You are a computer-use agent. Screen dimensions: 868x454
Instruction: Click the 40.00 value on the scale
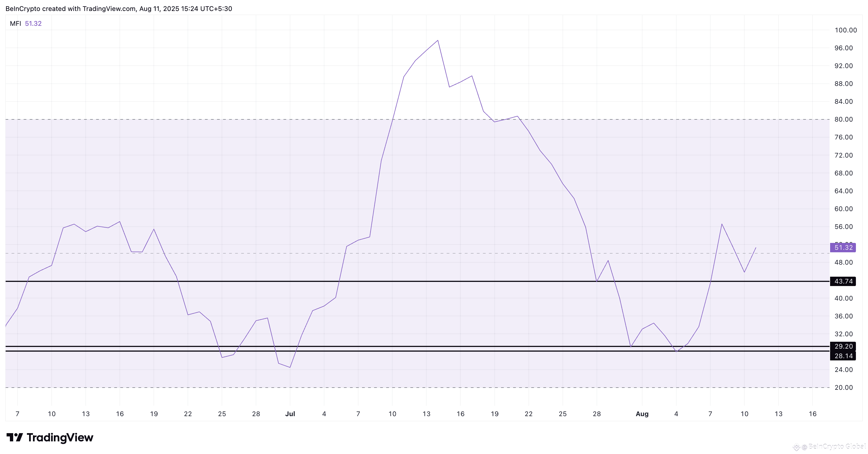click(x=843, y=298)
